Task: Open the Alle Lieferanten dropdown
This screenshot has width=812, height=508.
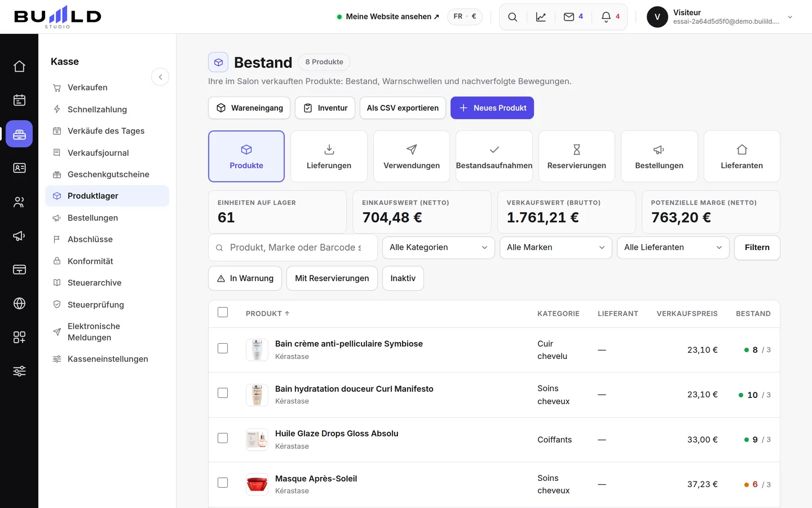Action: click(673, 247)
